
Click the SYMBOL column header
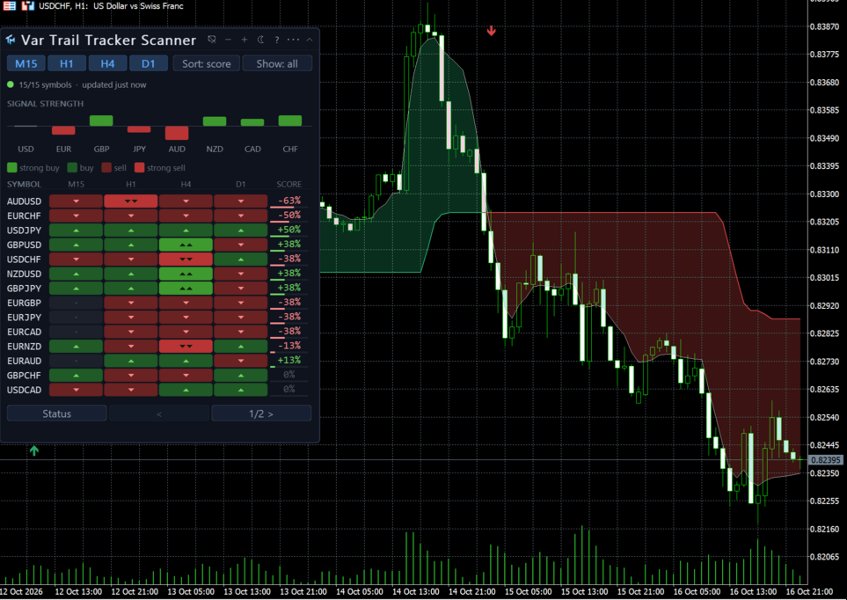pyautogui.click(x=24, y=184)
